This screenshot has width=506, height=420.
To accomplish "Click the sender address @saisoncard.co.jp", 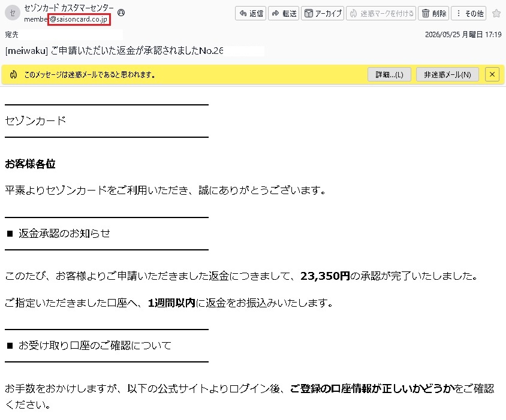I will 79,19.
